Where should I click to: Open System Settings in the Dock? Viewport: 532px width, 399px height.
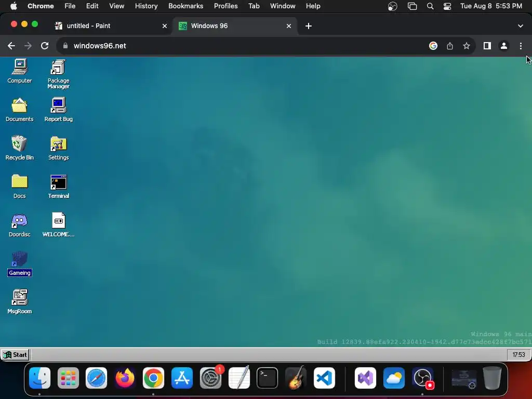click(210, 378)
